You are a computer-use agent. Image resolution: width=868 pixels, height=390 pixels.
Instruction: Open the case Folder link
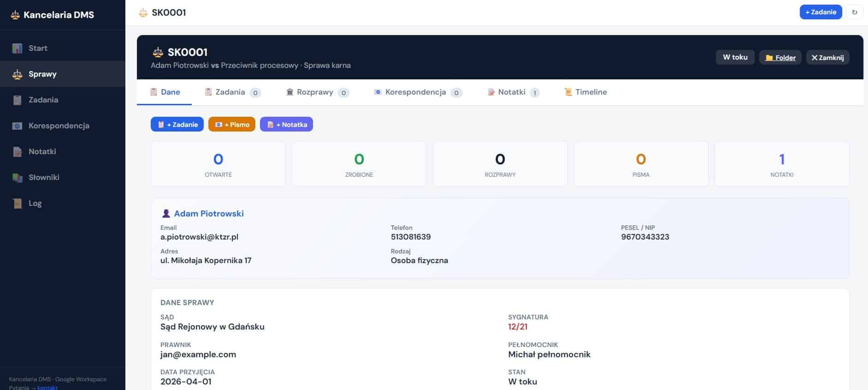point(780,57)
